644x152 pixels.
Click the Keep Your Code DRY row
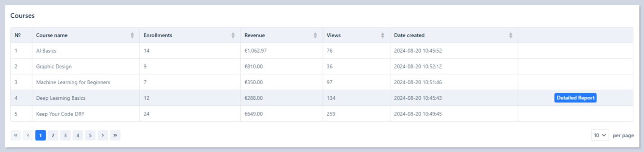pos(60,114)
